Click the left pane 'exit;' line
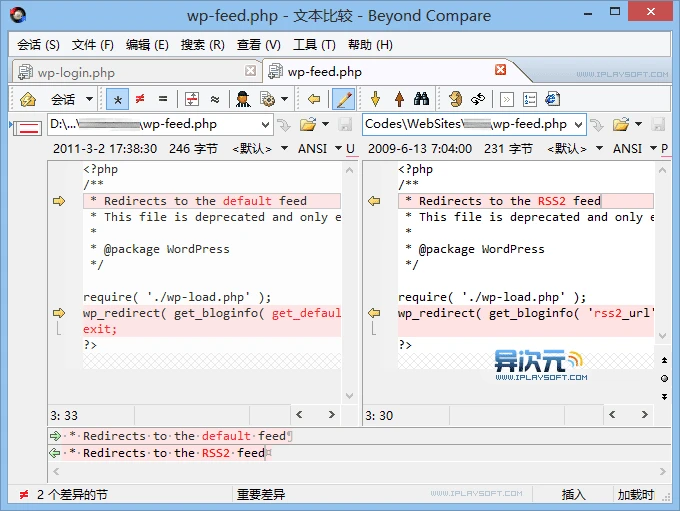This screenshot has height=511, width=680. pyautogui.click(x=212, y=329)
